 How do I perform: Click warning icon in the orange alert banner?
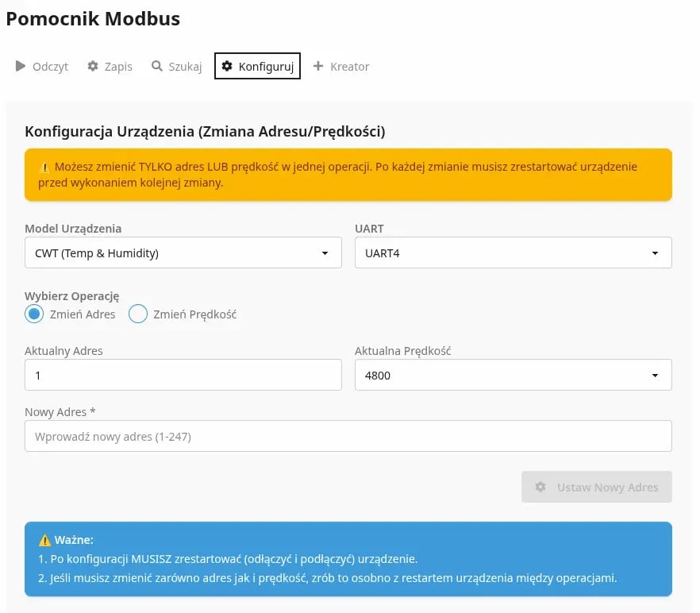[x=44, y=168]
